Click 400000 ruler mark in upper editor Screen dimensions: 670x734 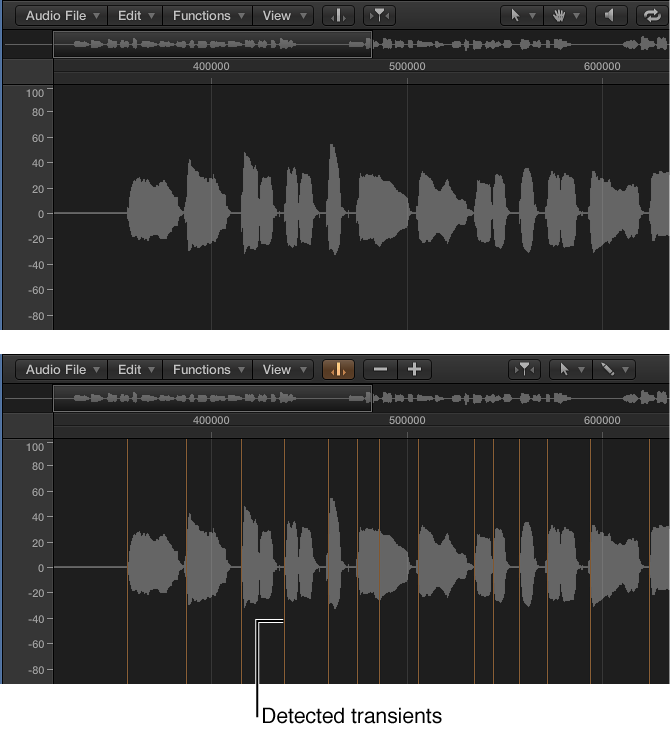pos(211,66)
